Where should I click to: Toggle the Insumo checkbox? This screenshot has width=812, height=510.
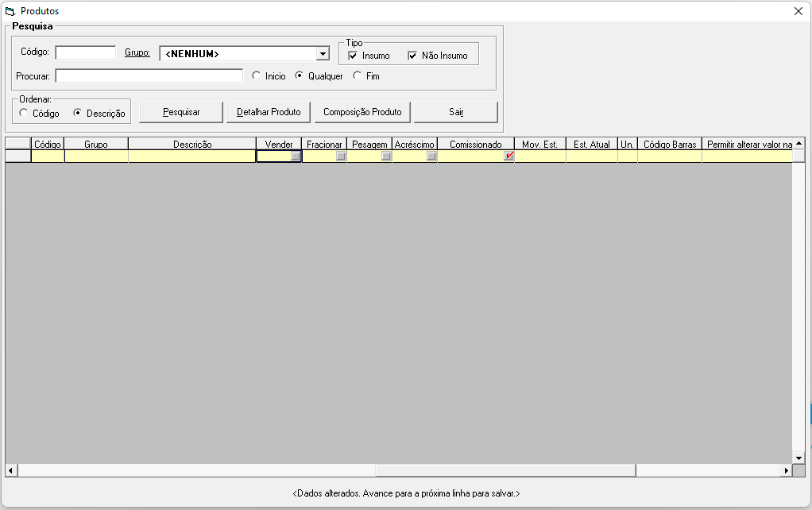pyautogui.click(x=353, y=56)
